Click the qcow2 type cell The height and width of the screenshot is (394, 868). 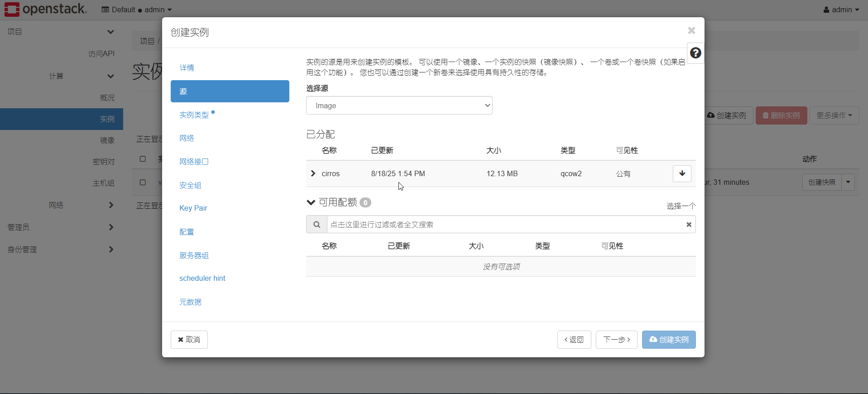pos(571,173)
